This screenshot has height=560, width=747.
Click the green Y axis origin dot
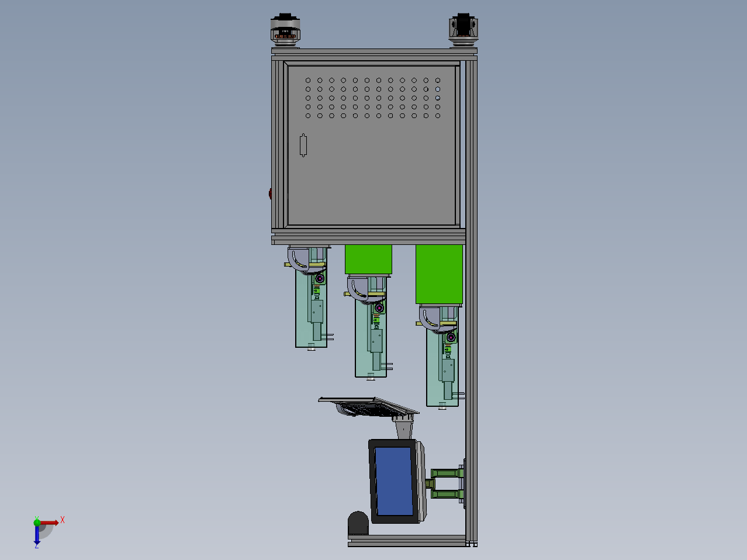click(x=37, y=522)
